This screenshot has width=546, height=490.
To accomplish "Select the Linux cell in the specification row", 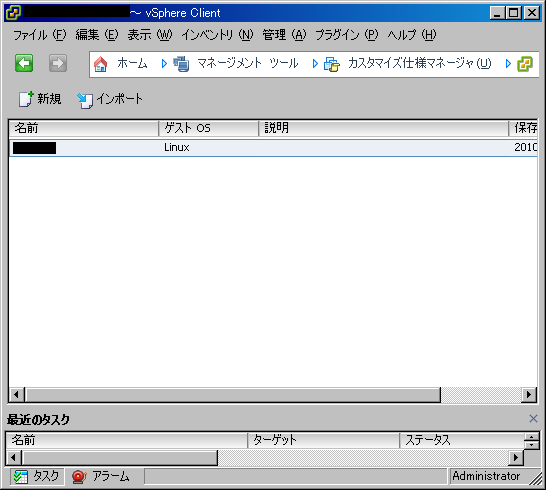I will (177, 148).
